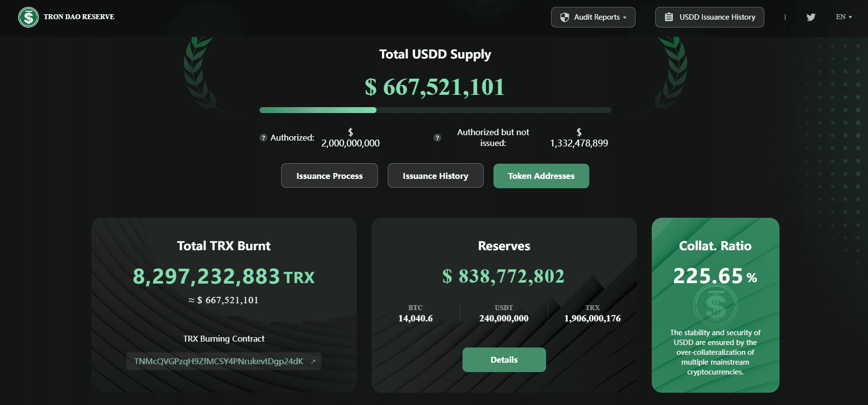The image size is (868, 405).
Task: Click the Authorized but not issued label
Action: pos(493,138)
